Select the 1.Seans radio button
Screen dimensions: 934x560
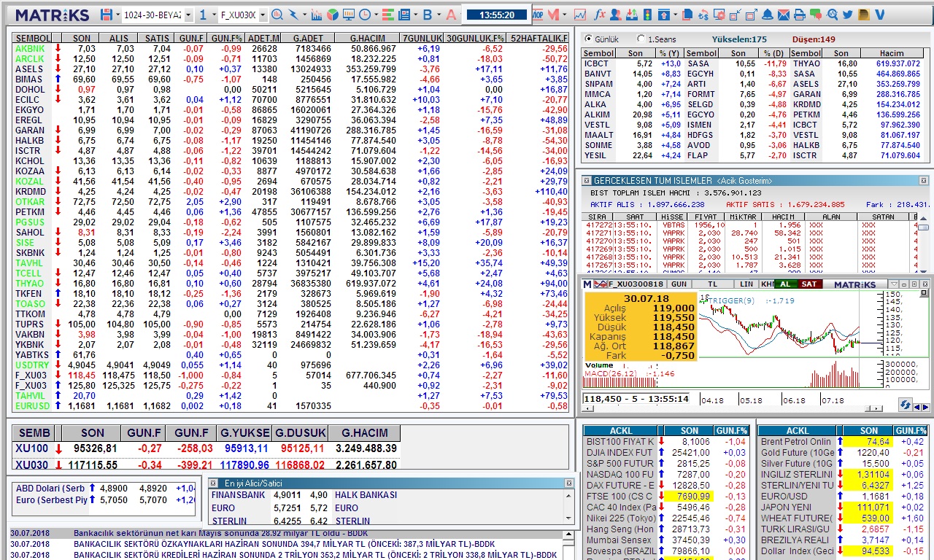tap(641, 39)
